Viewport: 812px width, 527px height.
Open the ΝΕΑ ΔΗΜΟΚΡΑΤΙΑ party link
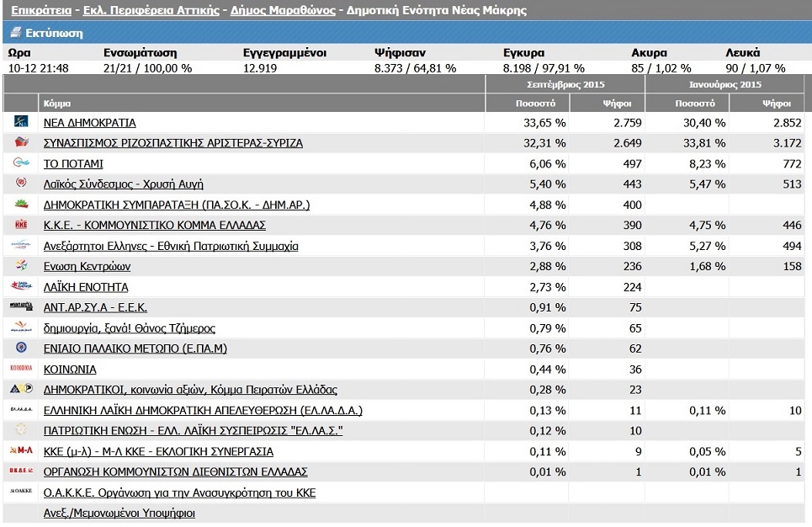tap(89, 123)
